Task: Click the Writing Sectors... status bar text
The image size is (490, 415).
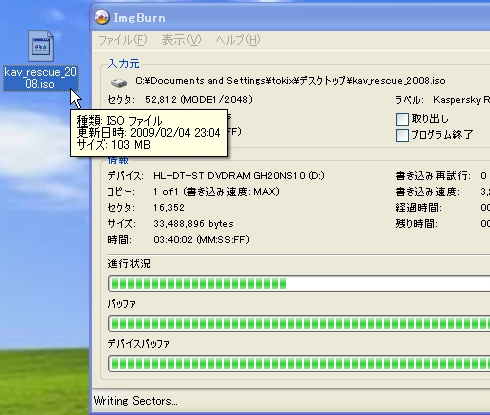Action: pos(135,401)
